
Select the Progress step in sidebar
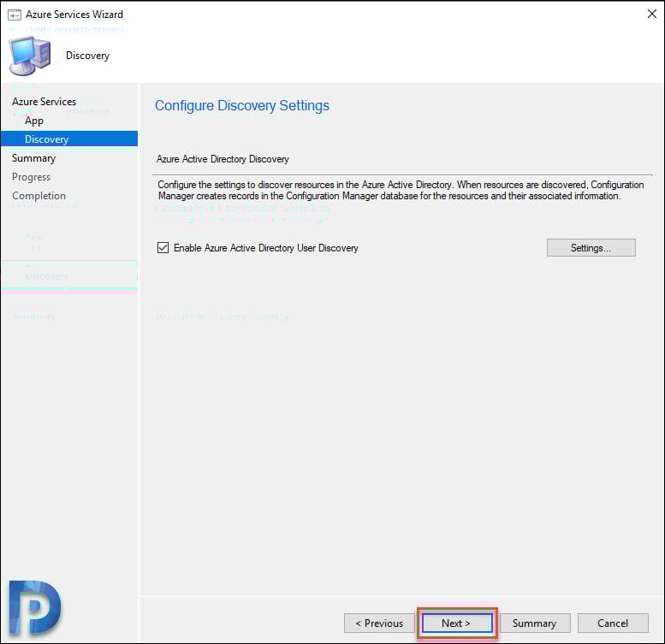tap(31, 177)
